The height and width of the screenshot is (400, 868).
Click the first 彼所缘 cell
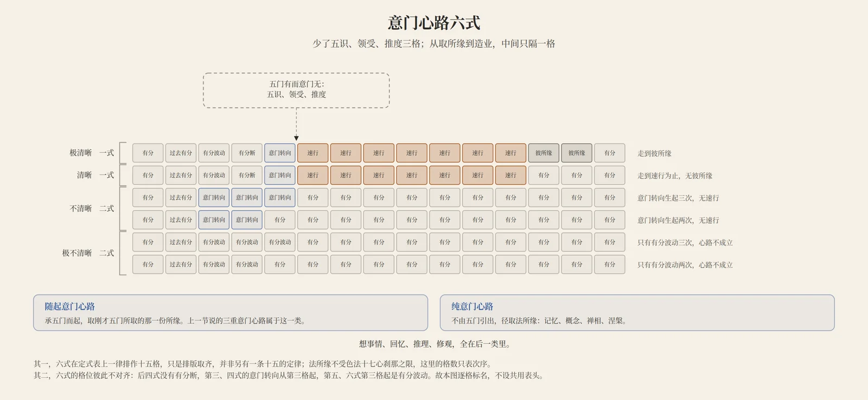pos(544,153)
